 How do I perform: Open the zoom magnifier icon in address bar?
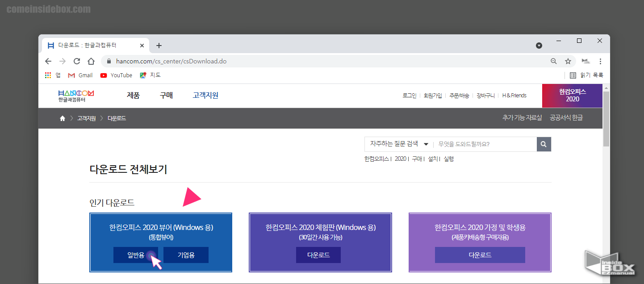click(553, 61)
